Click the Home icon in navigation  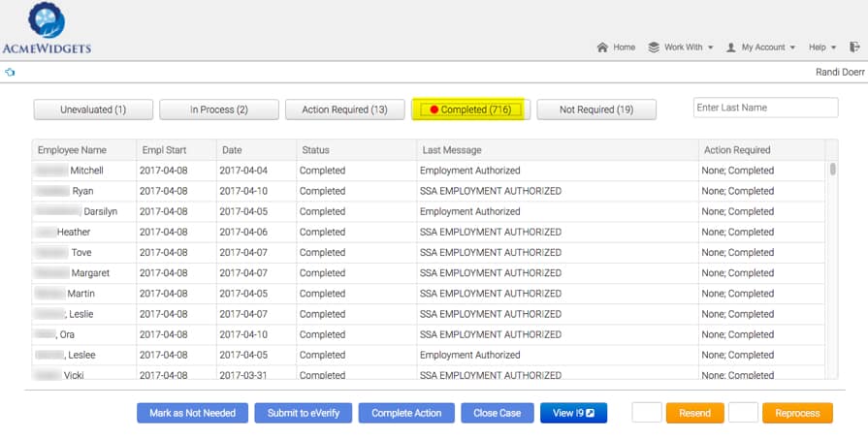pyautogui.click(x=602, y=47)
